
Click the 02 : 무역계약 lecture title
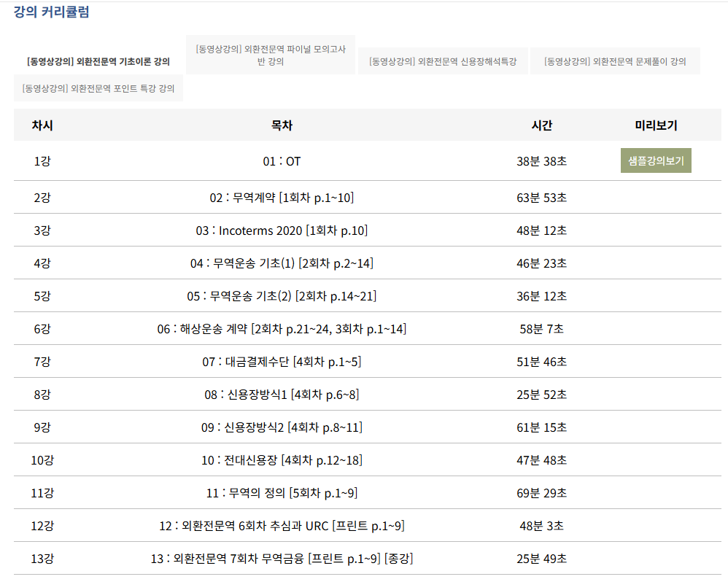[x=282, y=198]
